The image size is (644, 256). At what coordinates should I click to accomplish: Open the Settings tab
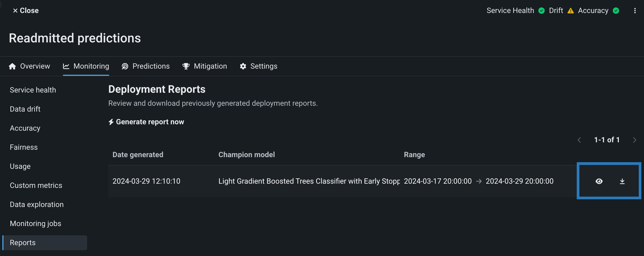click(259, 66)
